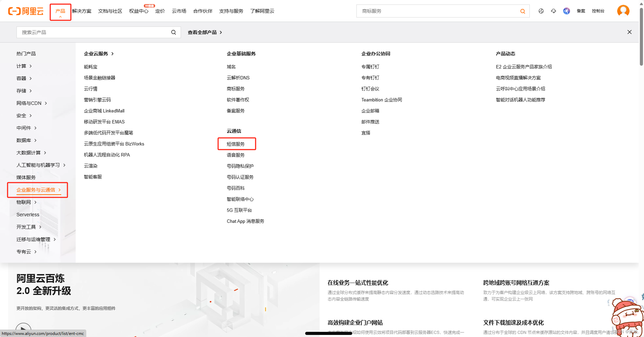
Task: Open 企业邮箱 product link
Action: 370,111
